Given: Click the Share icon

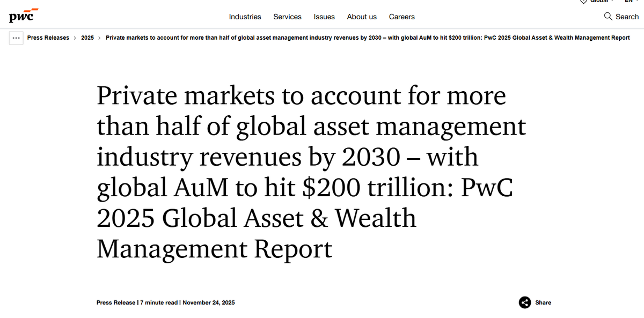Looking at the screenshot, I should [x=525, y=302].
